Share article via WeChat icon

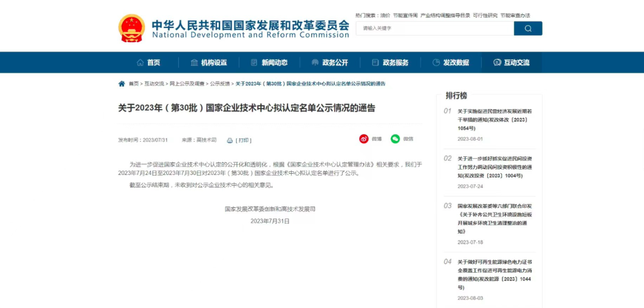395,139
